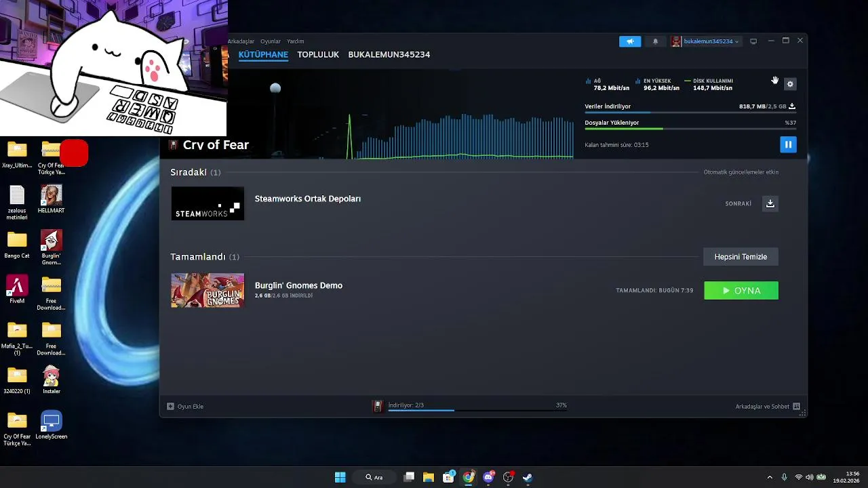Click the DİSK KULLANIMI 148,7 Mbit/sn stat
This screenshot has height=488, width=868.
click(x=709, y=84)
